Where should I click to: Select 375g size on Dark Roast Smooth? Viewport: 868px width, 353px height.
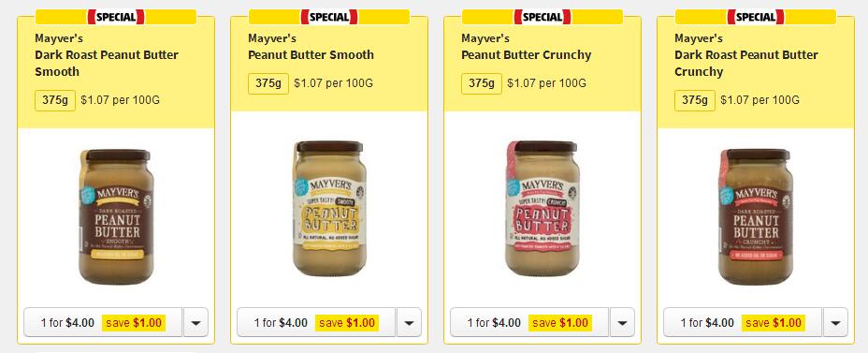pos(55,100)
